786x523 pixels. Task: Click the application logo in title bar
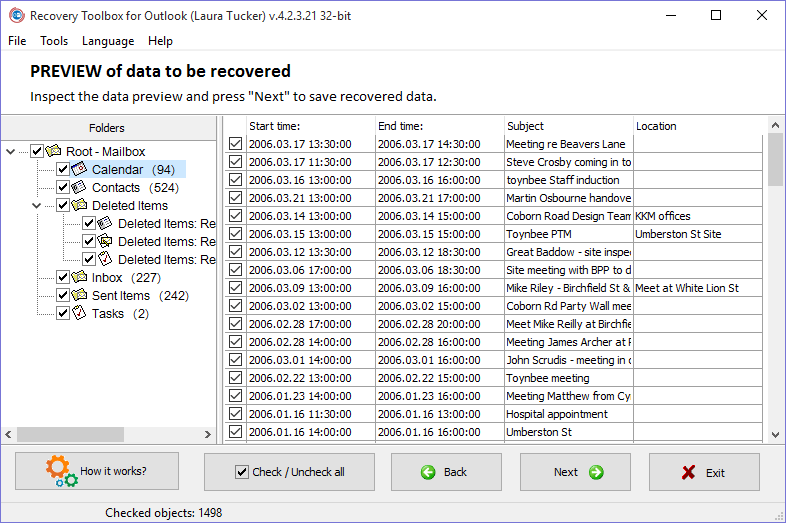pyautogui.click(x=17, y=15)
